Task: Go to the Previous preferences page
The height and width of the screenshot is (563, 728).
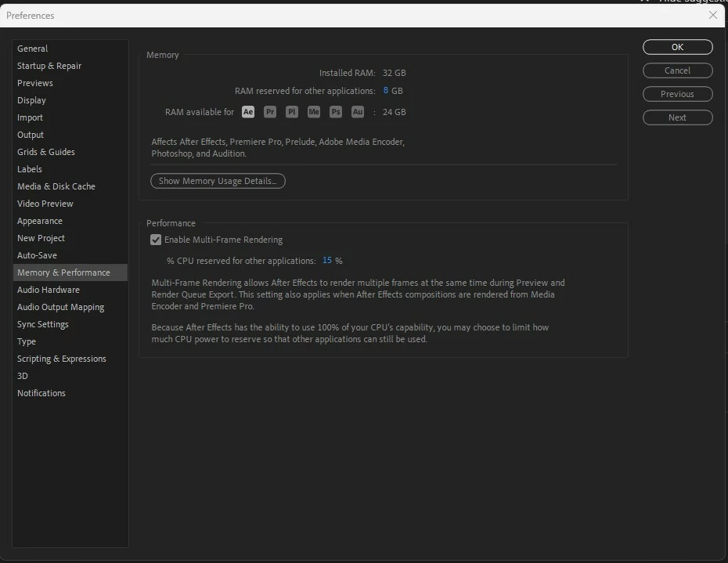Action: [x=677, y=94]
